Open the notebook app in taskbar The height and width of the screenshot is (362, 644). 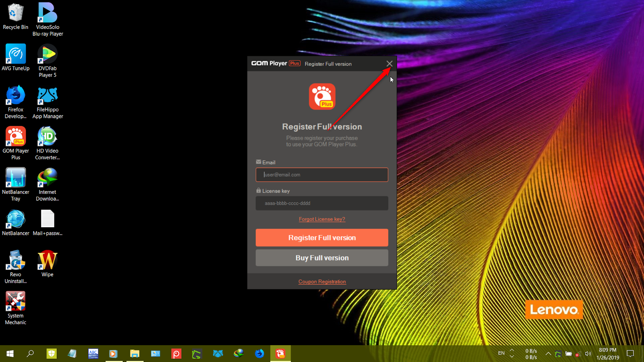72,354
